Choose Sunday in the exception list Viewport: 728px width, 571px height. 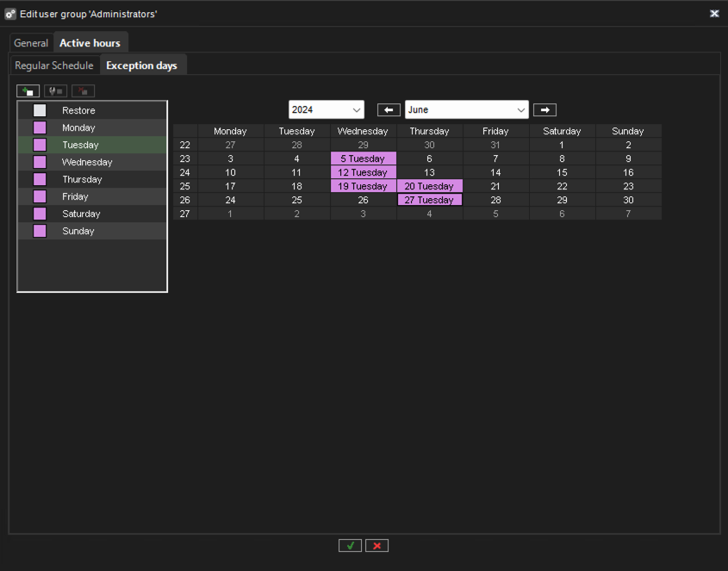[x=78, y=231]
